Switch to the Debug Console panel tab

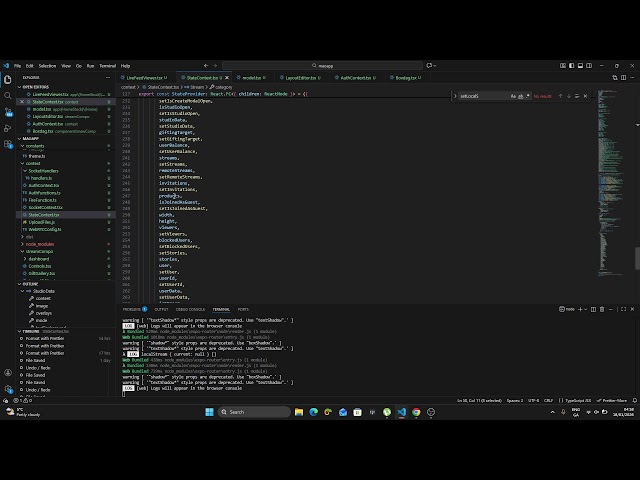point(190,309)
